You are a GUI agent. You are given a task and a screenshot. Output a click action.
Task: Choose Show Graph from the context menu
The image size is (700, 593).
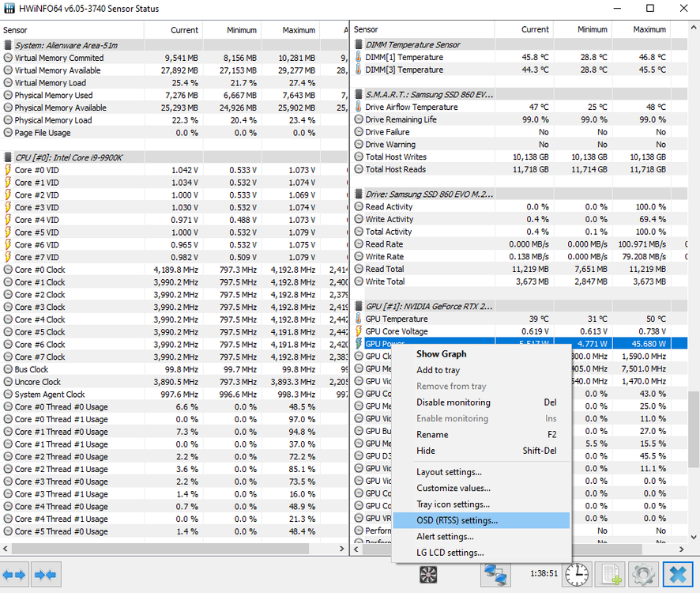pos(441,354)
